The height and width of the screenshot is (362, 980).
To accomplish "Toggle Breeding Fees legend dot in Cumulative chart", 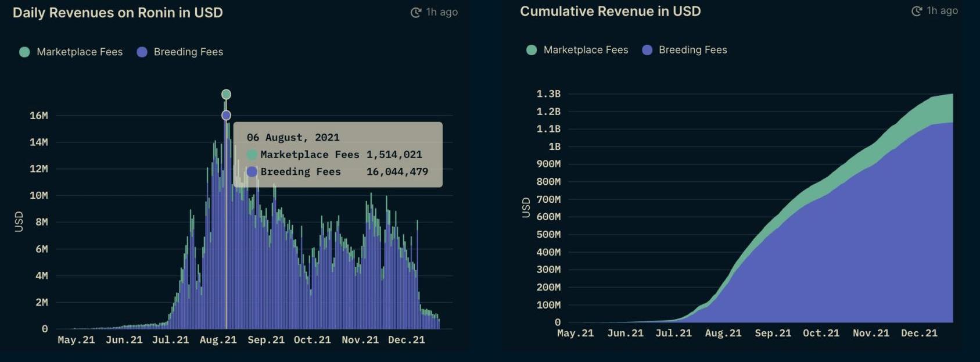I will 647,50.
